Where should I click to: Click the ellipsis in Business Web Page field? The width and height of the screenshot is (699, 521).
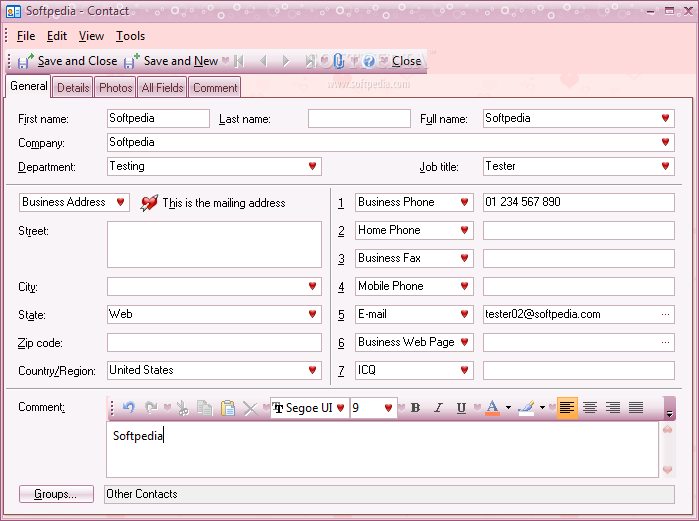coord(665,342)
